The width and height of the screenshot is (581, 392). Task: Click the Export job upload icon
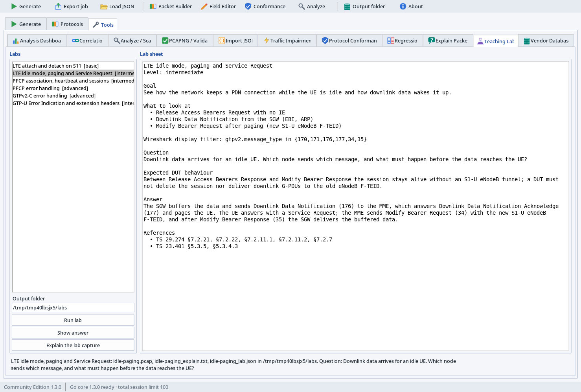(x=58, y=6)
